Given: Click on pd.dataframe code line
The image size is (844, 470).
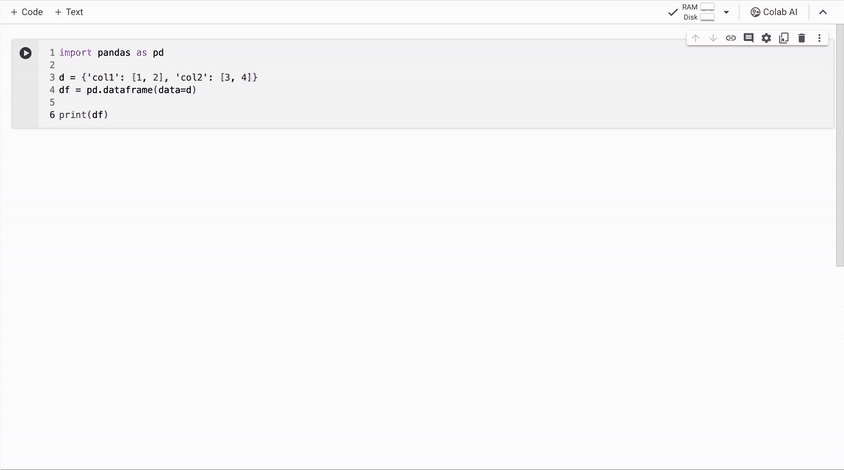Looking at the screenshot, I should pos(128,90).
